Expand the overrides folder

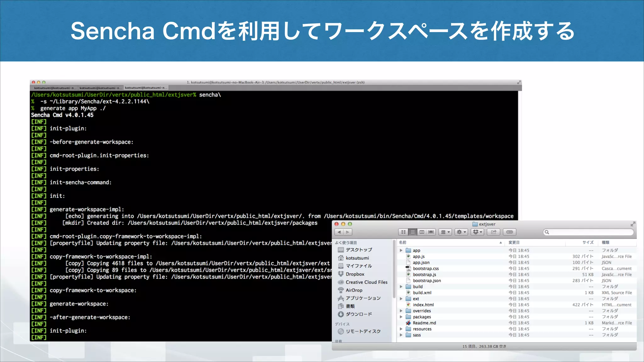[x=401, y=311]
